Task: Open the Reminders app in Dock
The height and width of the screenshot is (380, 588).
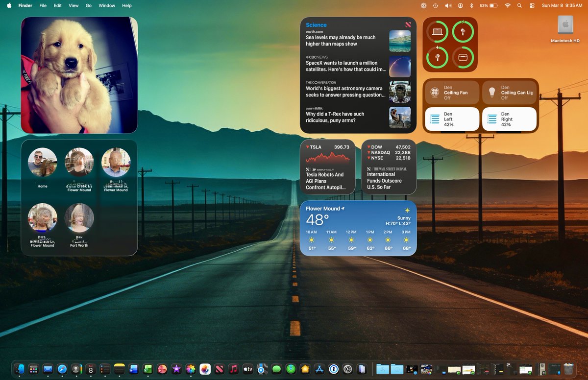Action: (105, 369)
